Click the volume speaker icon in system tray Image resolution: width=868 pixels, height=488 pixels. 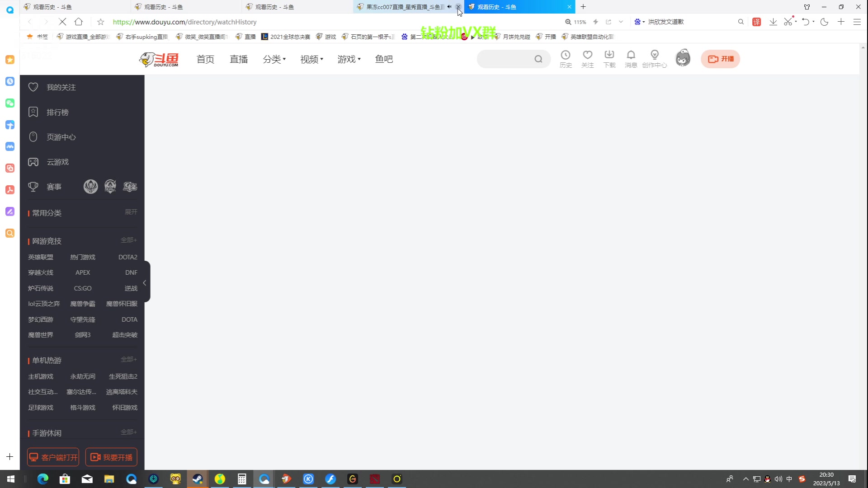point(778,479)
